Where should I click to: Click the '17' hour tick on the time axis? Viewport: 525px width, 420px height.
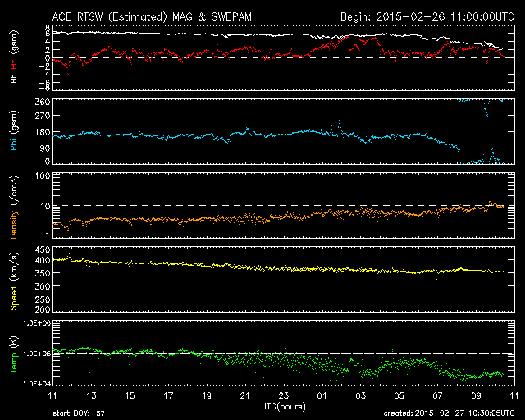(x=168, y=395)
